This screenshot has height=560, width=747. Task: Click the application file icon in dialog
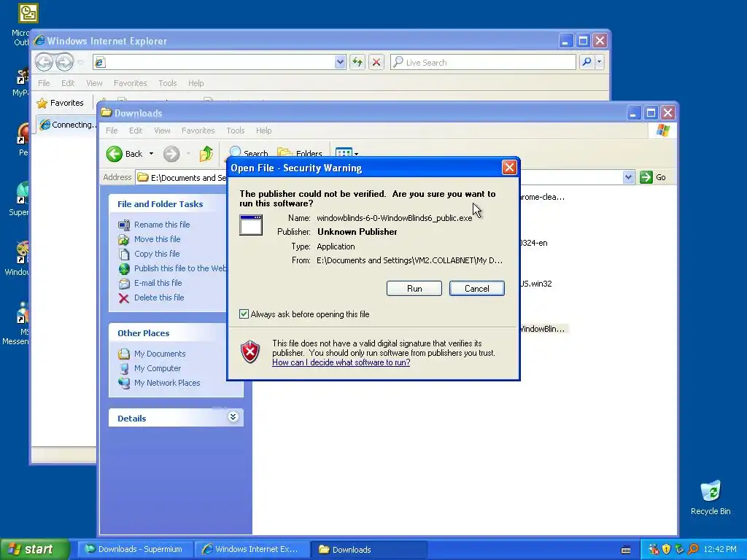(x=251, y=225)
